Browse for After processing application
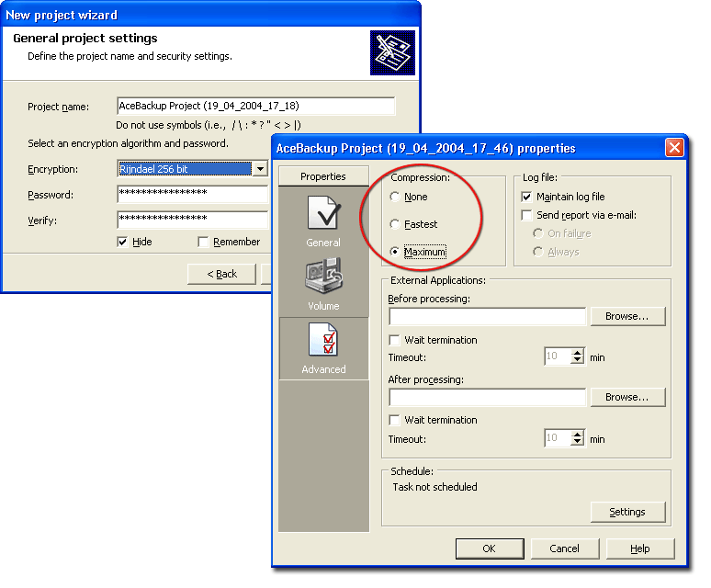The image size is (711, 588). (627, 397)
